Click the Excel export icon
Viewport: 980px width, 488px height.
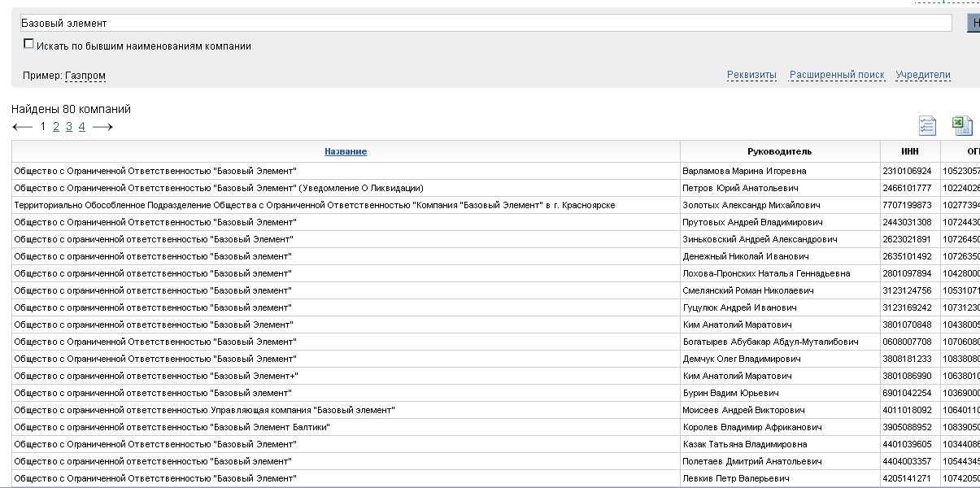963,125
